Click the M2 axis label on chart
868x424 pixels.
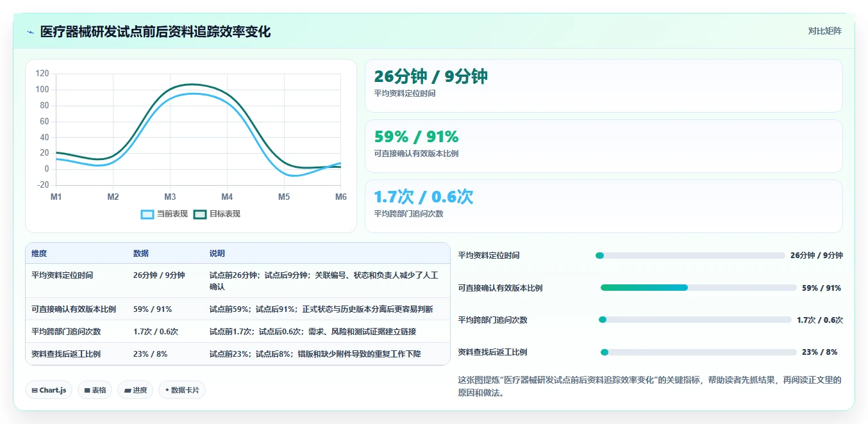click(x=113, y=197)
